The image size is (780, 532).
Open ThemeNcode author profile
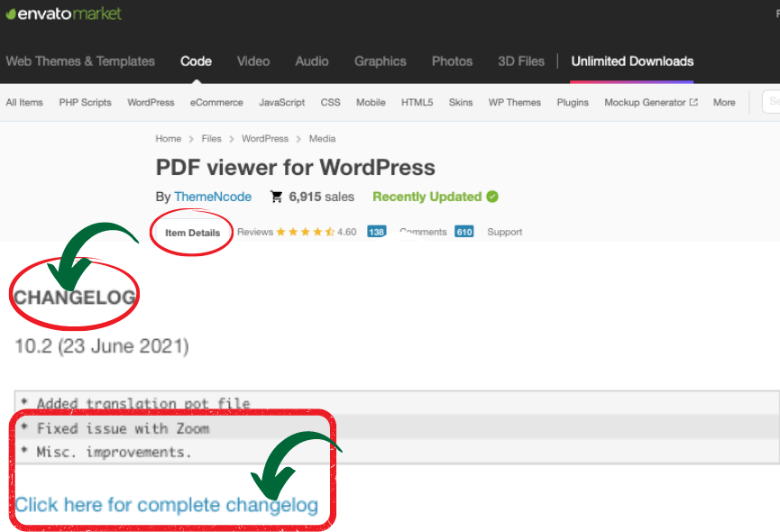click(x=213, y=197)
